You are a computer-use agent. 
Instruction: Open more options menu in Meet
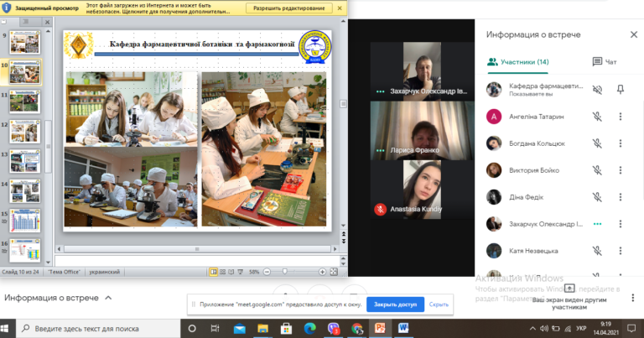(x=632, y=299)
